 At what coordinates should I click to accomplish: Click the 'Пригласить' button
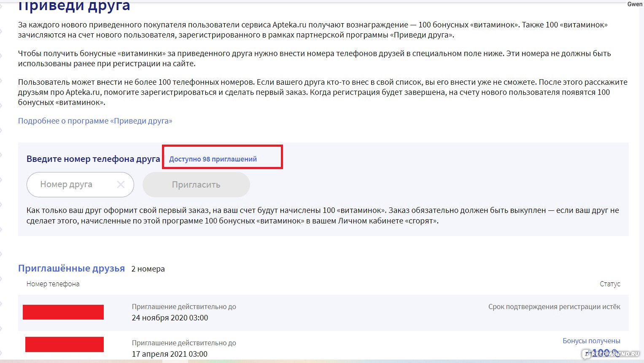[196, 185]
